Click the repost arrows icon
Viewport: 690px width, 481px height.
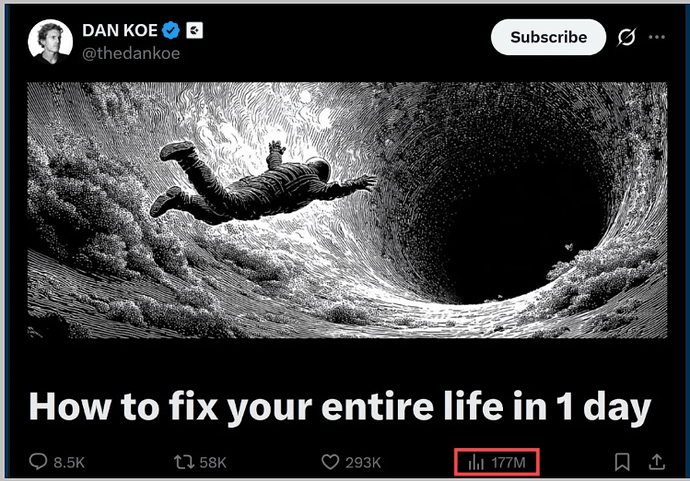[x=184, y=462]
